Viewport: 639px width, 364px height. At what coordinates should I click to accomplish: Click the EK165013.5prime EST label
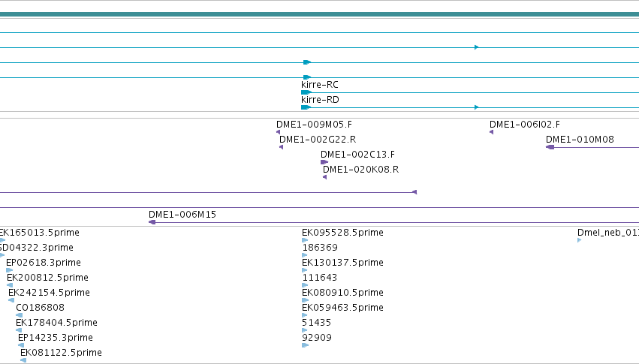click(40, 233)
